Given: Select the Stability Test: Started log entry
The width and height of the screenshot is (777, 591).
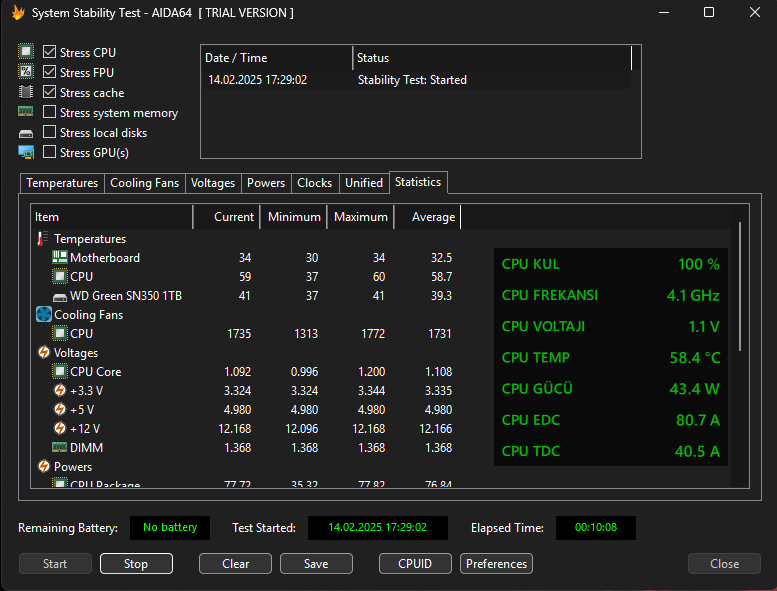Looking at the screenshot, I should point(416,80).
